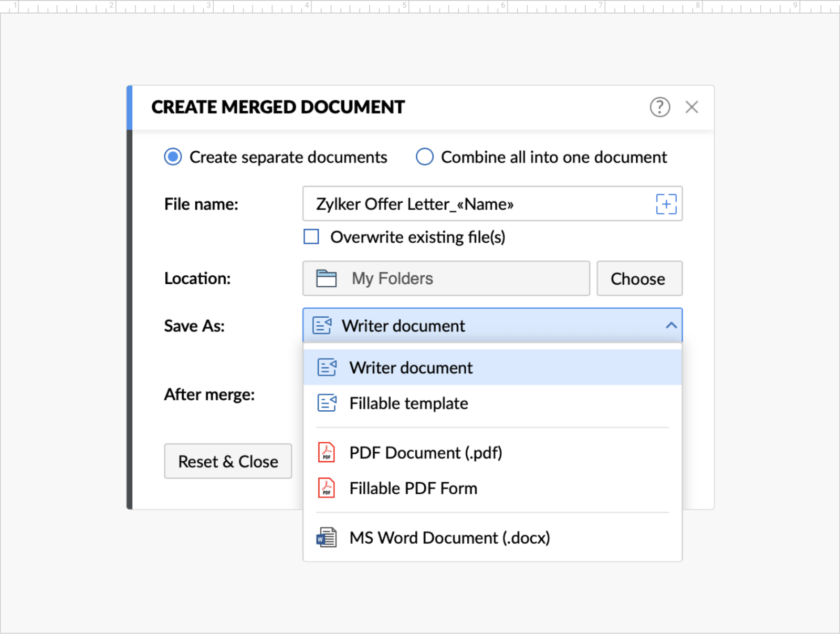This screenshot has width=840, height=634.
Task: Click the Writer document icon in the dropdown list
Action: coord(327,367)
